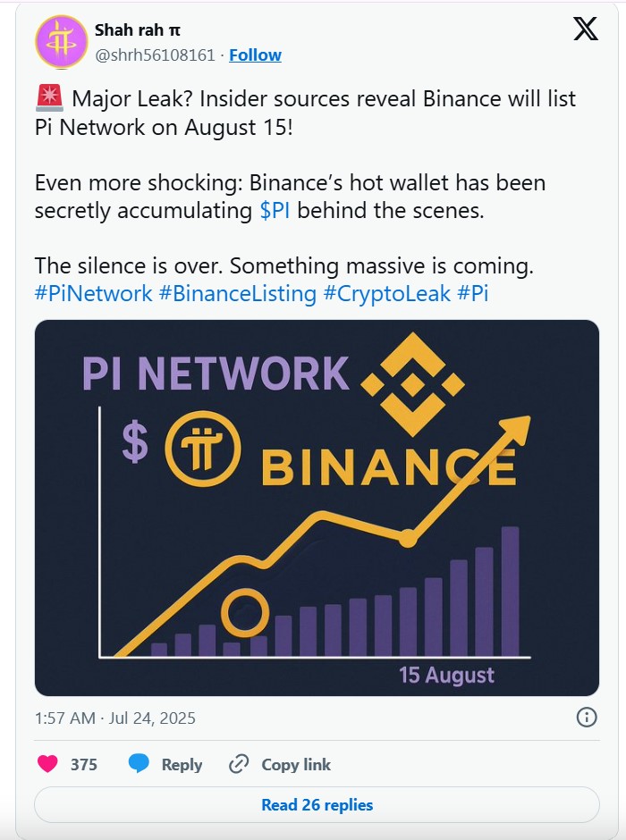Viewport: 626px width, 840px height.
Task: Open the #CryptoLeak hashtag
Action: click(386, 293)
